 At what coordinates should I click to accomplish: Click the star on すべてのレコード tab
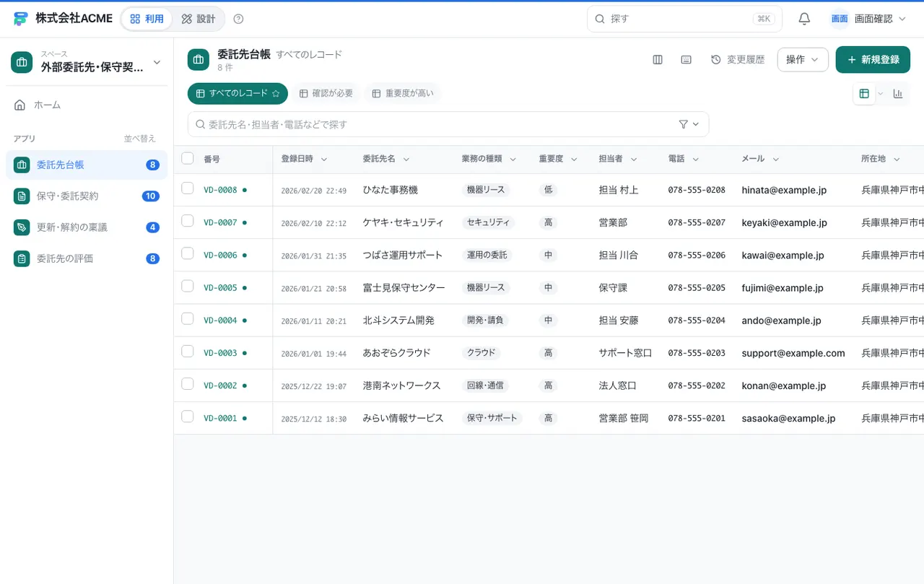tap(275, 94)
